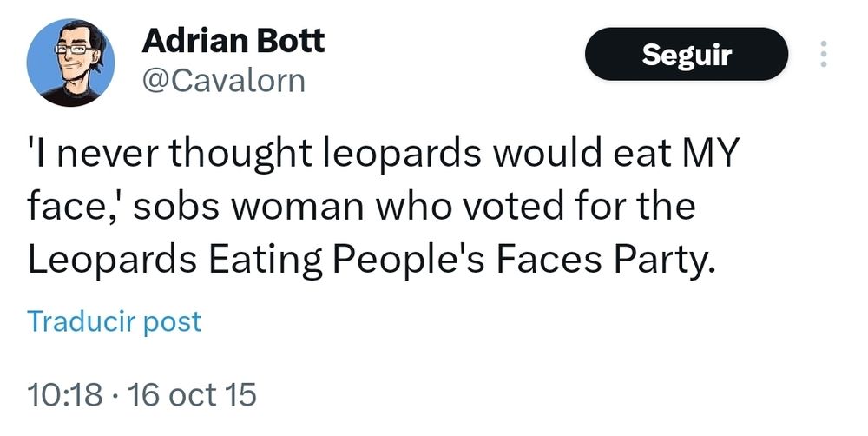Click the word 'face,' starting second line
Viewport: 868px width, 436px height.
coord(75,206)
